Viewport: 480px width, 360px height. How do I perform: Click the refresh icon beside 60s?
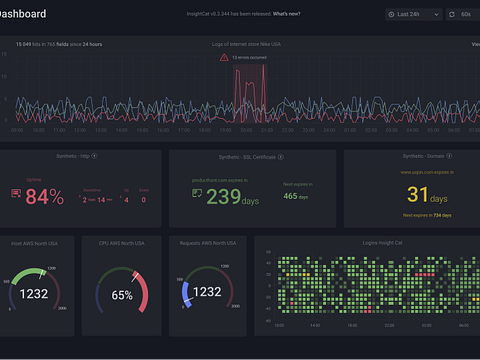452,14
